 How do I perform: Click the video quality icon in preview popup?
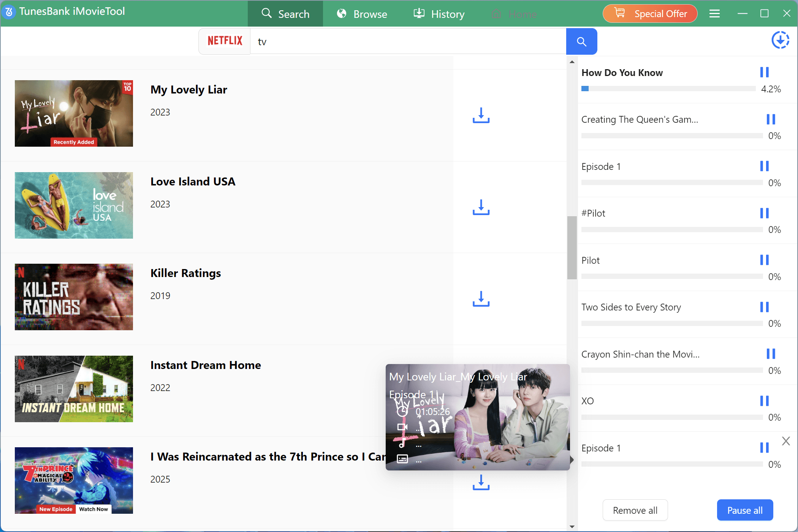[402, 427]
